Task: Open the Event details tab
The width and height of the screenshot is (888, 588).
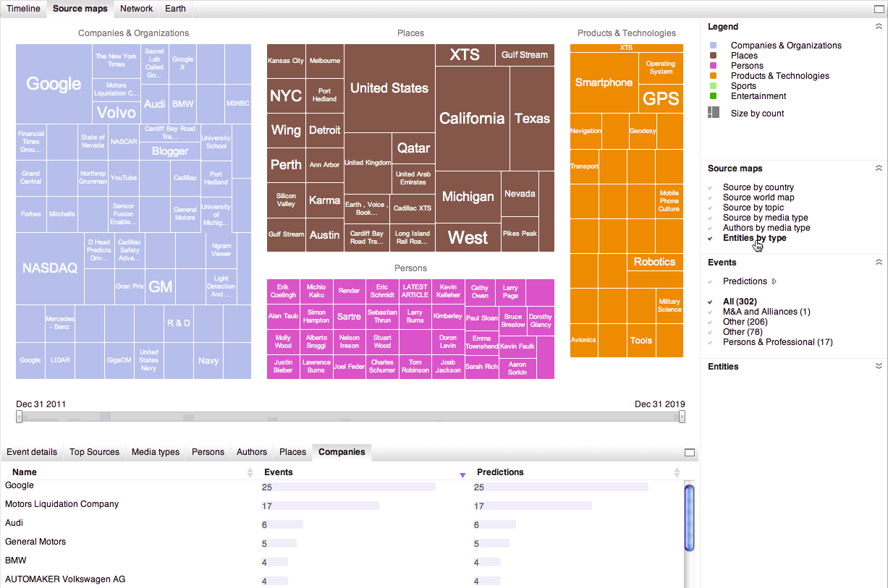Action: coord(32,452)
